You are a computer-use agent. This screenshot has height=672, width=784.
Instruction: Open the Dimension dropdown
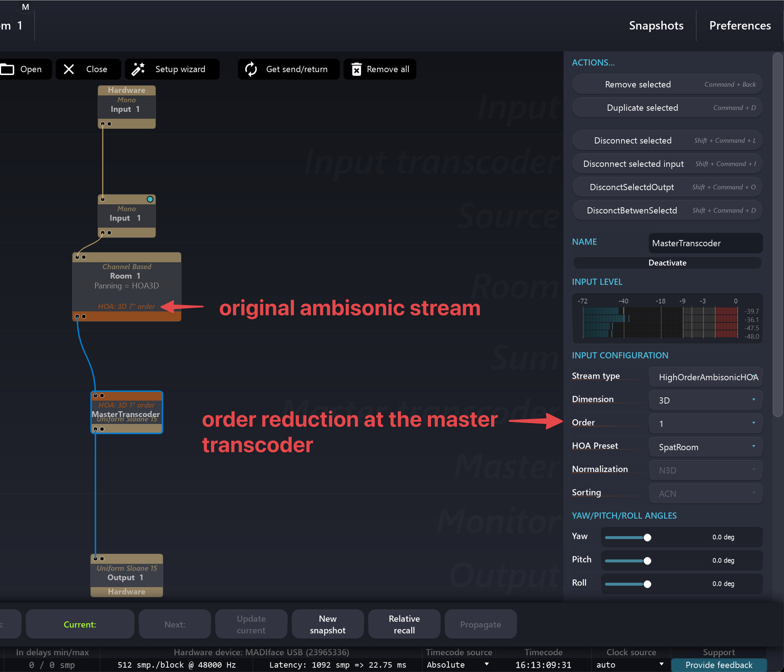point(705,400)
